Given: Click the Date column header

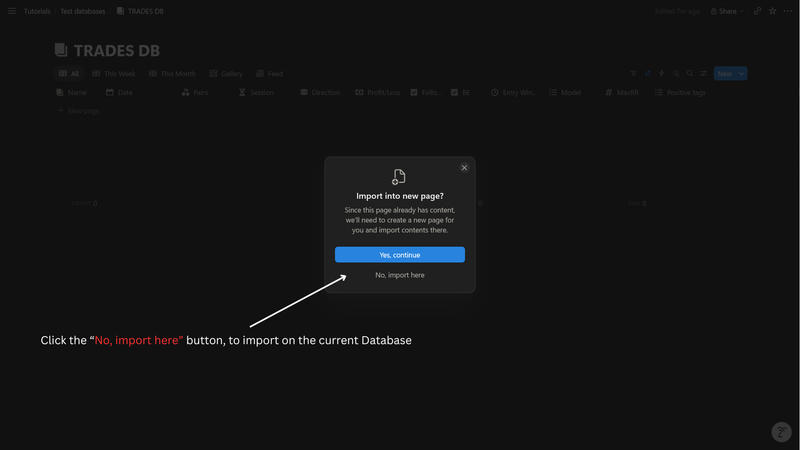Looking at the screenshot, I should [x=119, y=92].
